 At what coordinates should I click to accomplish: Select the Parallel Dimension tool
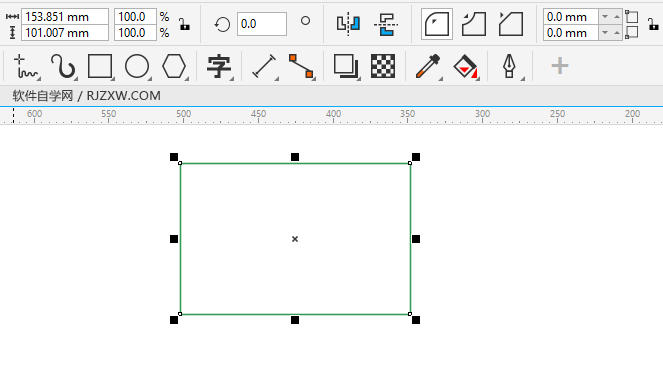[264, 66]
